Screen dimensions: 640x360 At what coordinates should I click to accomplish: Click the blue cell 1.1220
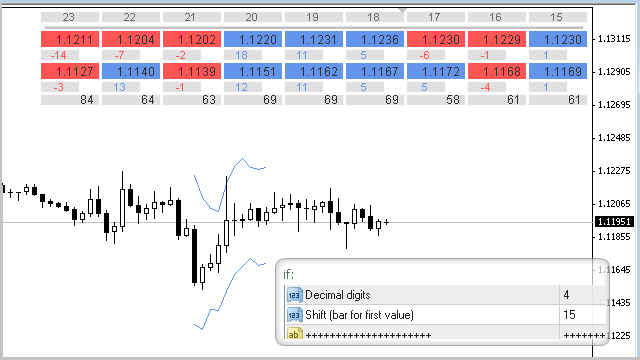point(253,39)
